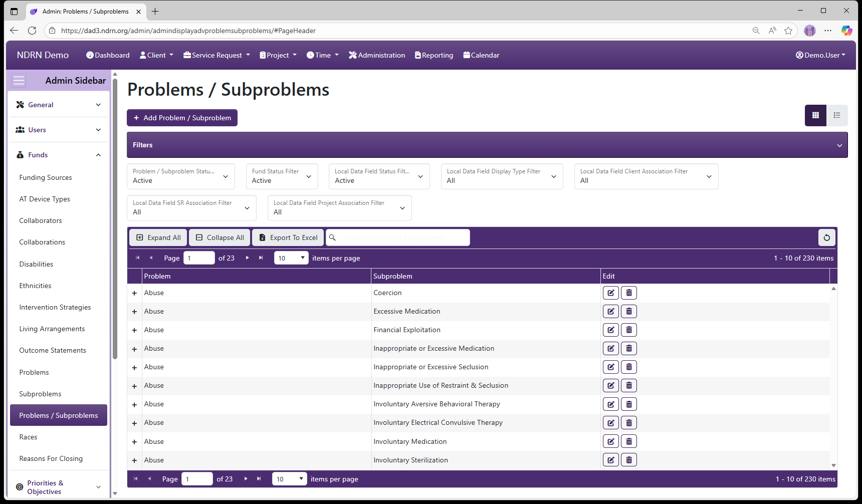Go to last page in bottom pager
This screenshot has height=504, width=862.
point(259,479)
